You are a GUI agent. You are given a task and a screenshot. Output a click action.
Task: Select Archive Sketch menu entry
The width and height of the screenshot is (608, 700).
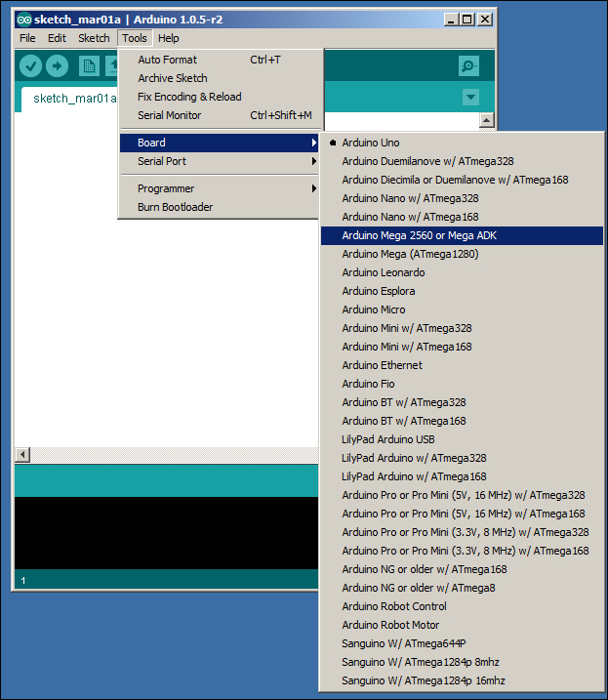pos(219,78)
